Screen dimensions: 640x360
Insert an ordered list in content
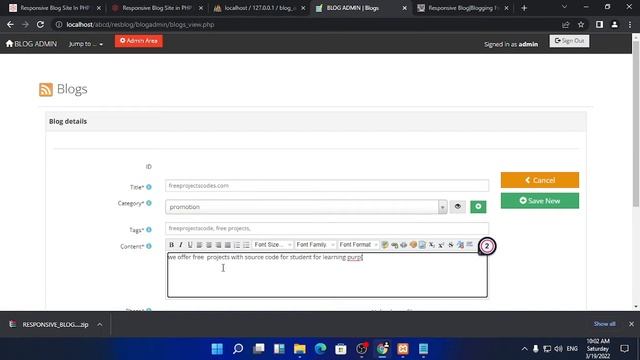(x=237, y=244)
